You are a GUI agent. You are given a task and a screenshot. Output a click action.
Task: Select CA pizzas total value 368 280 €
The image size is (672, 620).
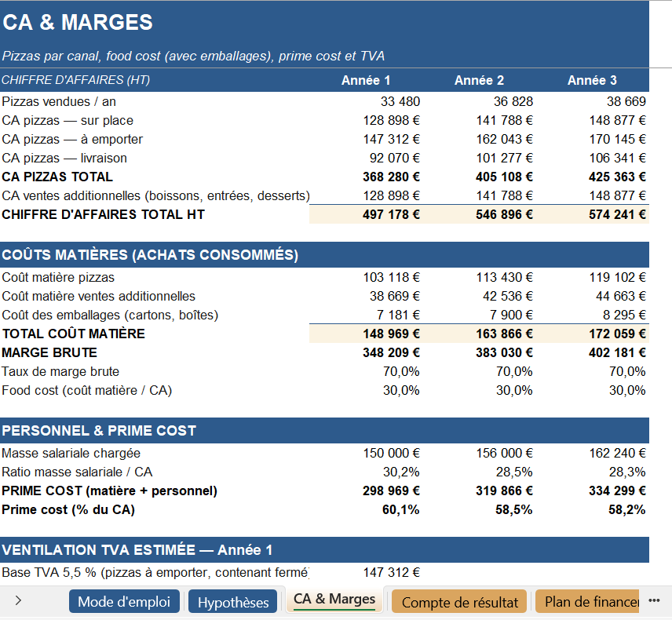[x=391, y=177]
